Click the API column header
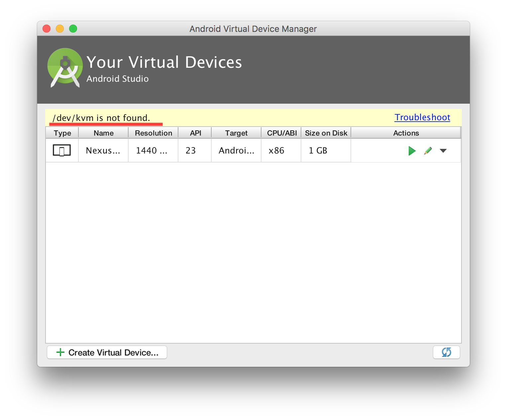The image size is (507, 420). (x=195, y=133)
